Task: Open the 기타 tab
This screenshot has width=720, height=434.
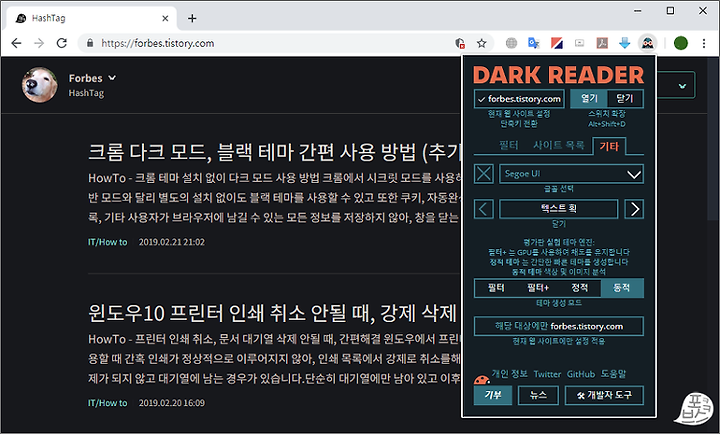Action: coord(609,146)
